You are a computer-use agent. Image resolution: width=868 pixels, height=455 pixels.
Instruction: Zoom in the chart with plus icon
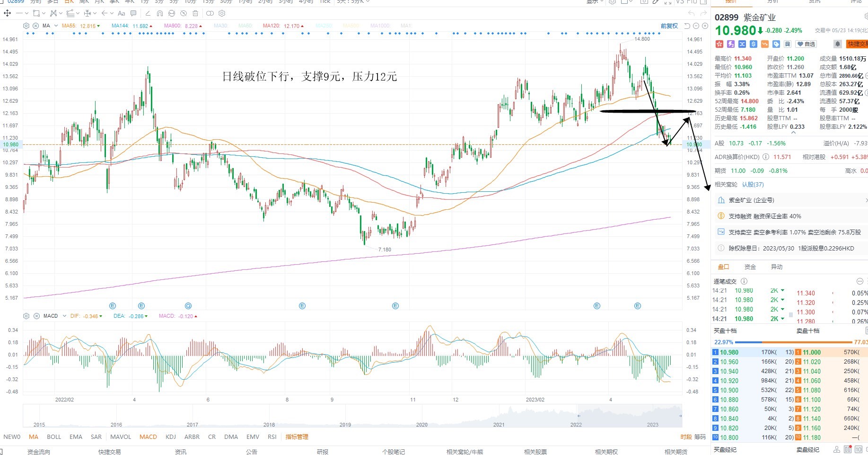[705, 26]
